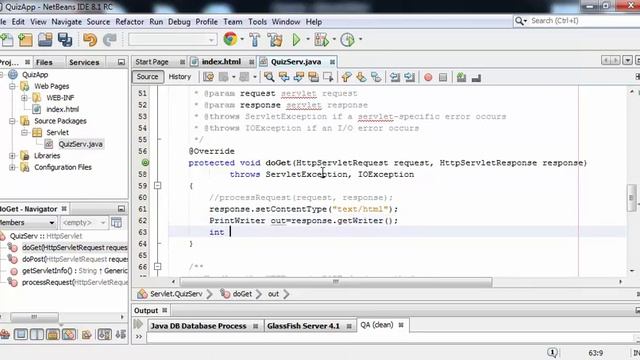Collapse code fold at line 59
Screen dimensions: 640x360
point(158,186)
